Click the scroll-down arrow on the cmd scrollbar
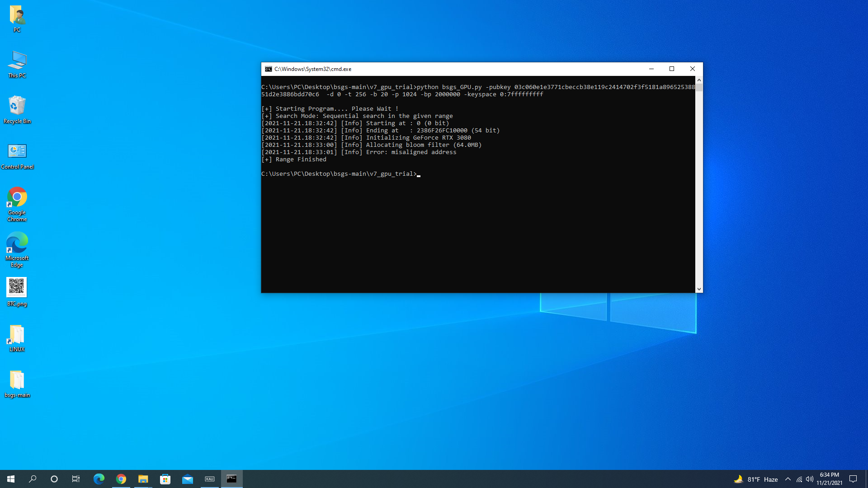The image size is (868, 488). coord(699,288)
